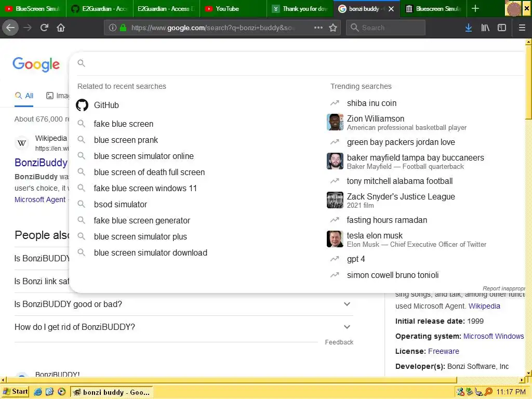Viewport: 532px width, 399px height.
Task: Switch to the Thank you for download tab
Action: click(x=301, y=8)
